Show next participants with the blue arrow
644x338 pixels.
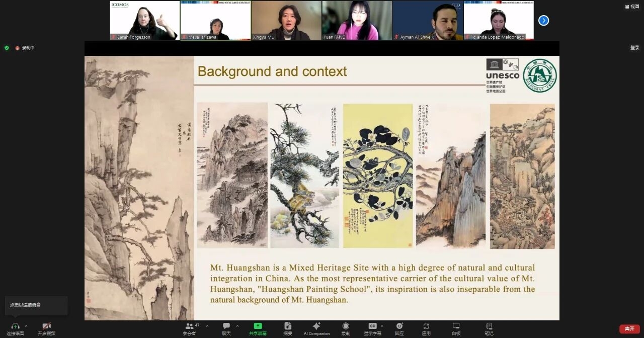[543, 21]
